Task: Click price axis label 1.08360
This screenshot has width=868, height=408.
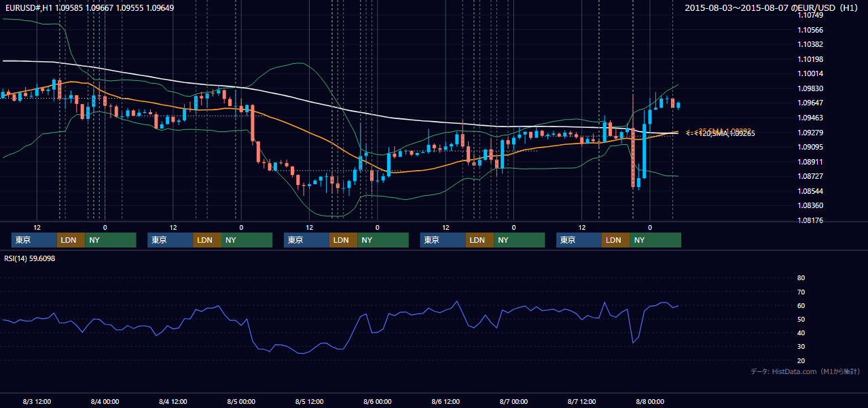Action: point(810,205)
